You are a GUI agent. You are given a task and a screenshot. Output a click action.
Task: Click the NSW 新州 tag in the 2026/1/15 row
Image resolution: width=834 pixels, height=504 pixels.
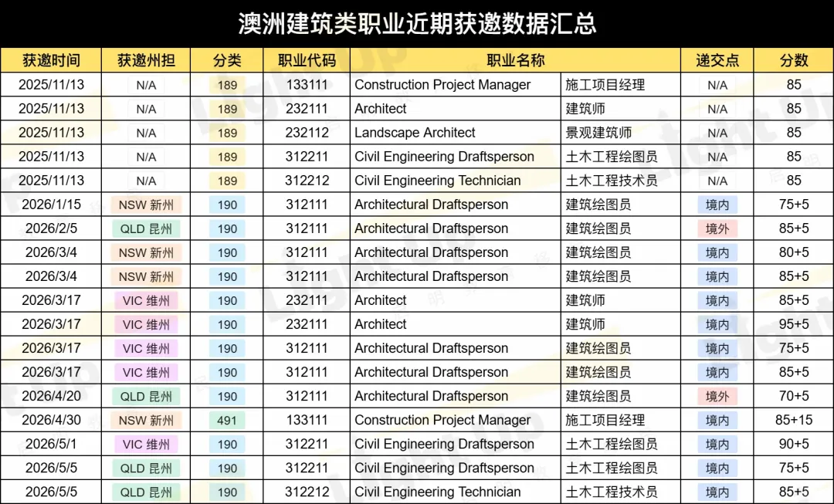click(146, 205)
